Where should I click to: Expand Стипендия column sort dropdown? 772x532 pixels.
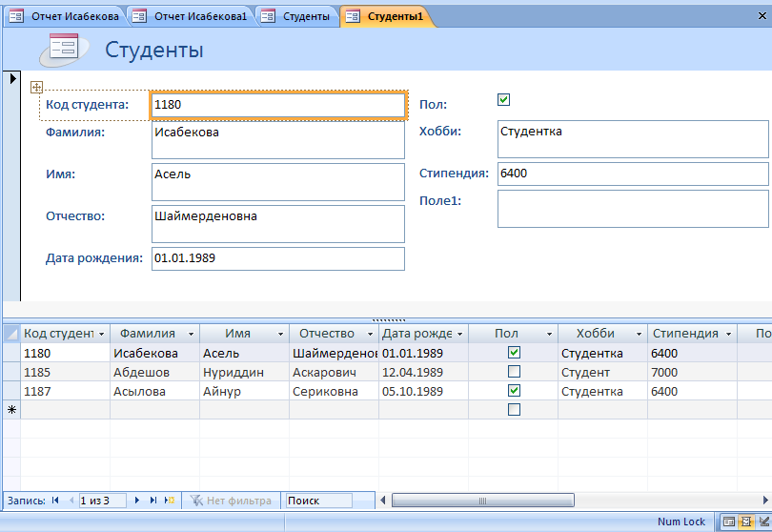pos(727,335)
